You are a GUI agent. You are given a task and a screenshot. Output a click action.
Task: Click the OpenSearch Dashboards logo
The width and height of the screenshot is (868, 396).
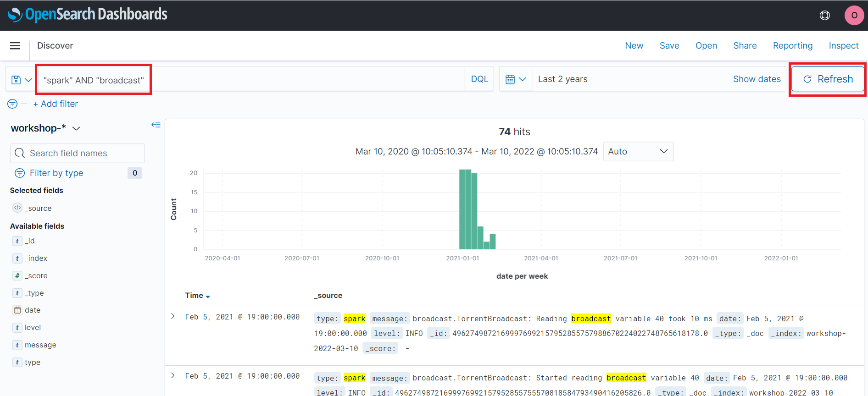coord(88,15)
